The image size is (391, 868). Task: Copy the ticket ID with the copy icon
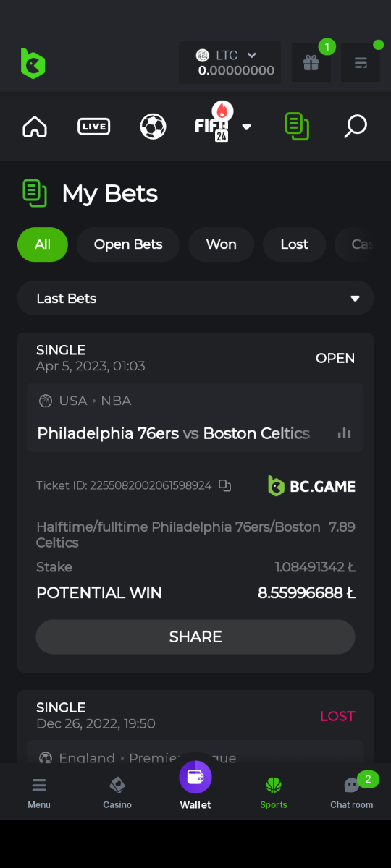(x=225, y=485)
